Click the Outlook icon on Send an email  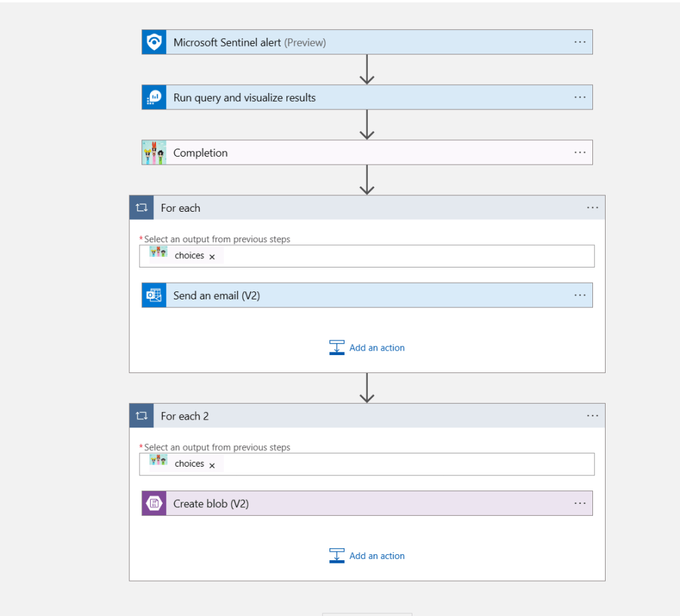tap(154, 295)
